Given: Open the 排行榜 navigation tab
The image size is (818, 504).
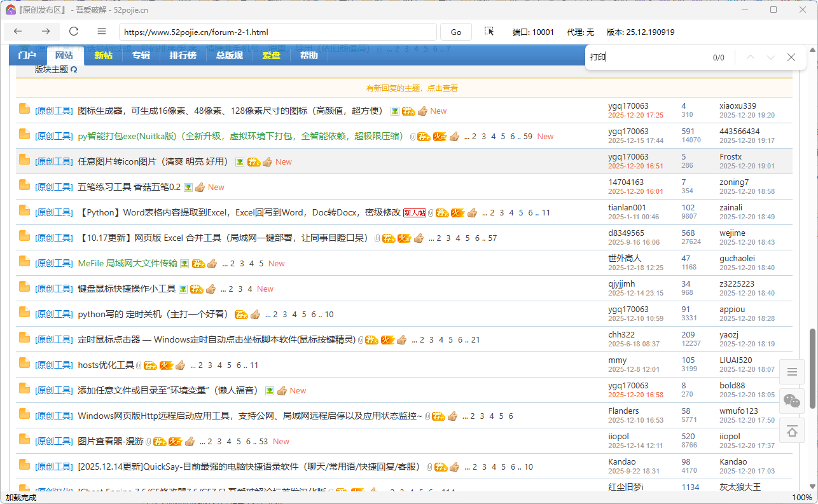Looking at the screenshot, I should click(183, 55).
